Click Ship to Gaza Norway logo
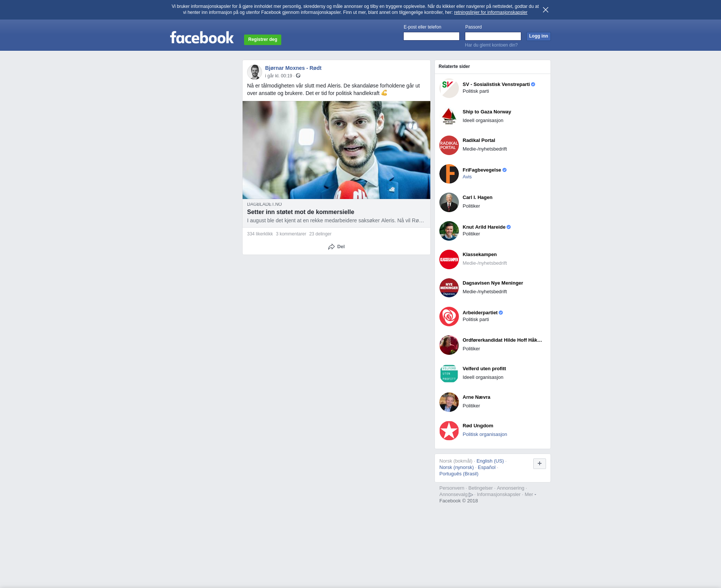 click(x=449, y=117)
